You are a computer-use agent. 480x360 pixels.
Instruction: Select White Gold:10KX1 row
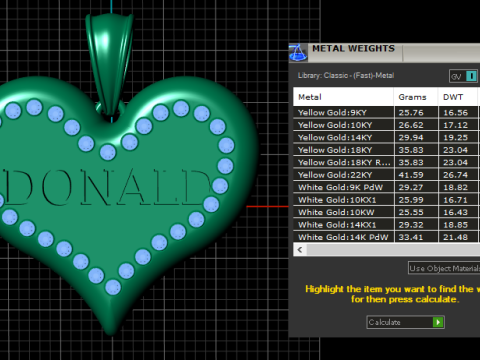point(387,200)
